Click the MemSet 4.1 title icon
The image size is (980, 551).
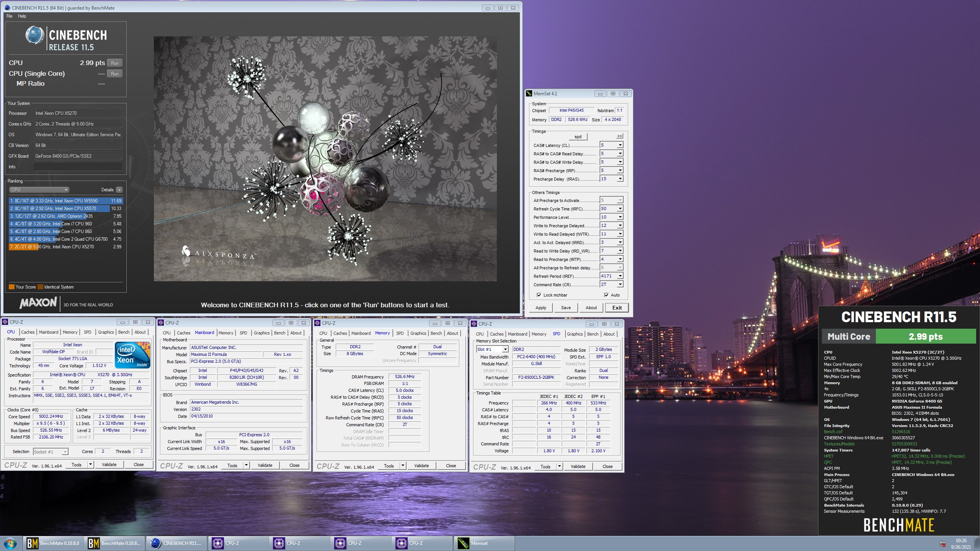(x=529, y=93)
